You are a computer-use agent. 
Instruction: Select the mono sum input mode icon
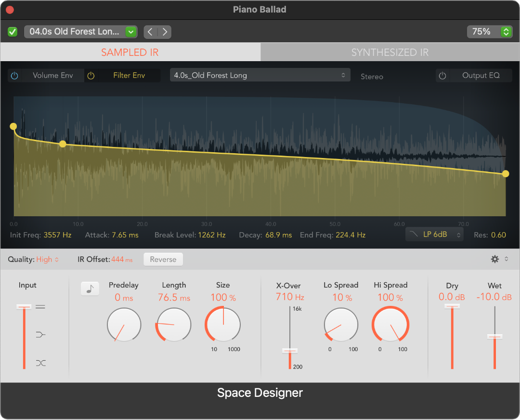click(x=40, y=335)
